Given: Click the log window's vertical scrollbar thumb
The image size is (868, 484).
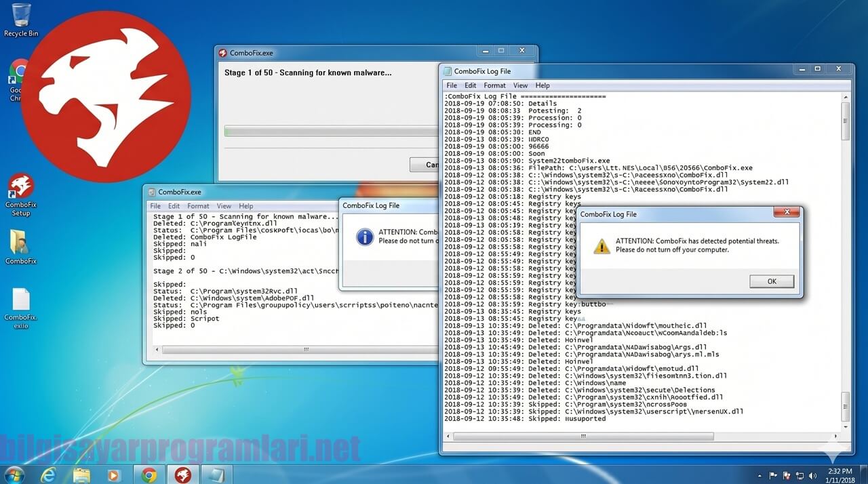Looking at the screenshot, I should coord(845,121).
